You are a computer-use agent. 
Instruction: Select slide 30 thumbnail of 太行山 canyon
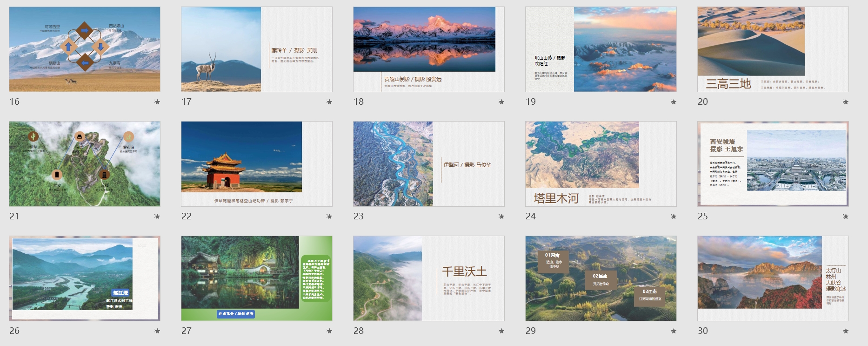click(x=773, y=278)
